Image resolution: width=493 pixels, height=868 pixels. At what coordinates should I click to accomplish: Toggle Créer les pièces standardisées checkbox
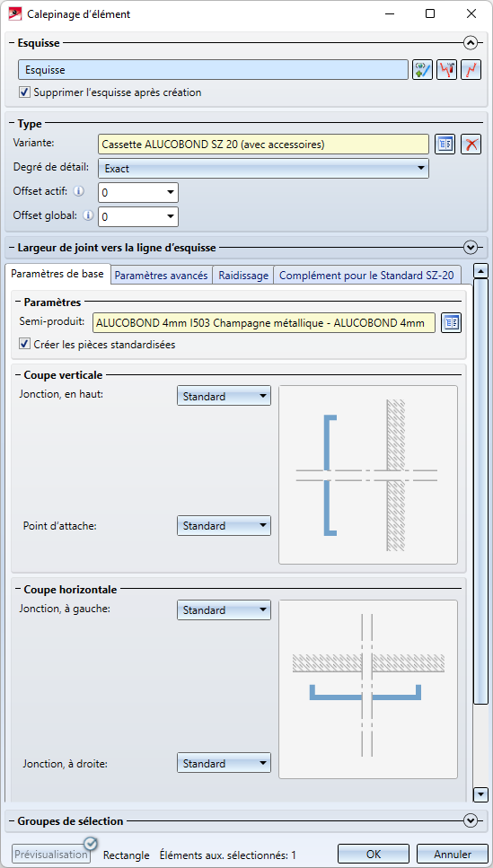(24, 345)
